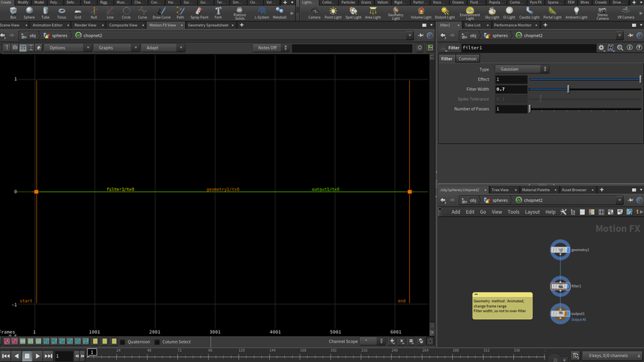644x362 pixels.
Task: Select the Torus shelf tool
Action: coord(62,13)
